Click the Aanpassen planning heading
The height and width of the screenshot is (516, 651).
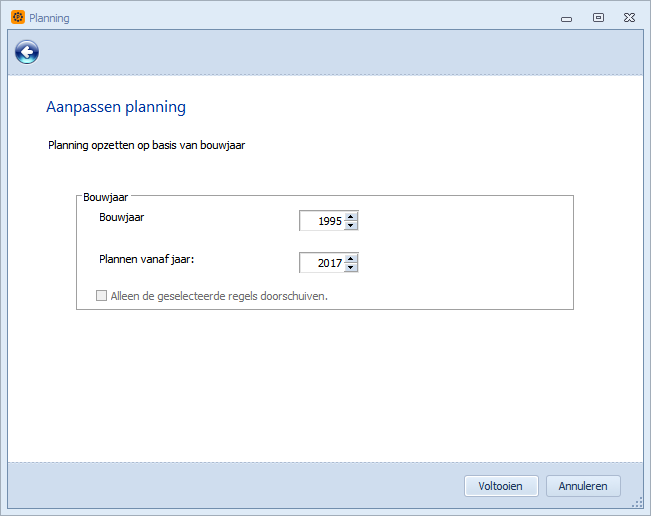(116, 107)
